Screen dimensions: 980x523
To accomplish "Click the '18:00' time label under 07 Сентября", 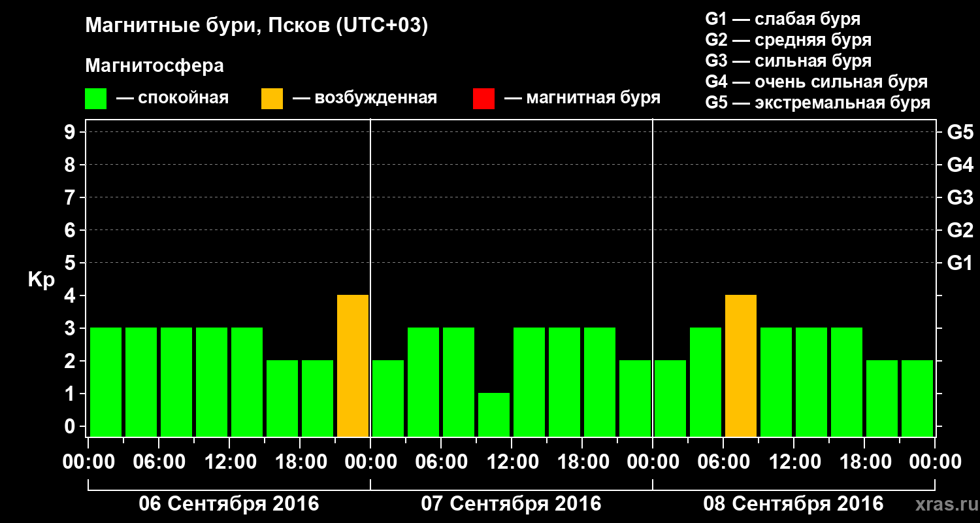I will coord(582,462).
